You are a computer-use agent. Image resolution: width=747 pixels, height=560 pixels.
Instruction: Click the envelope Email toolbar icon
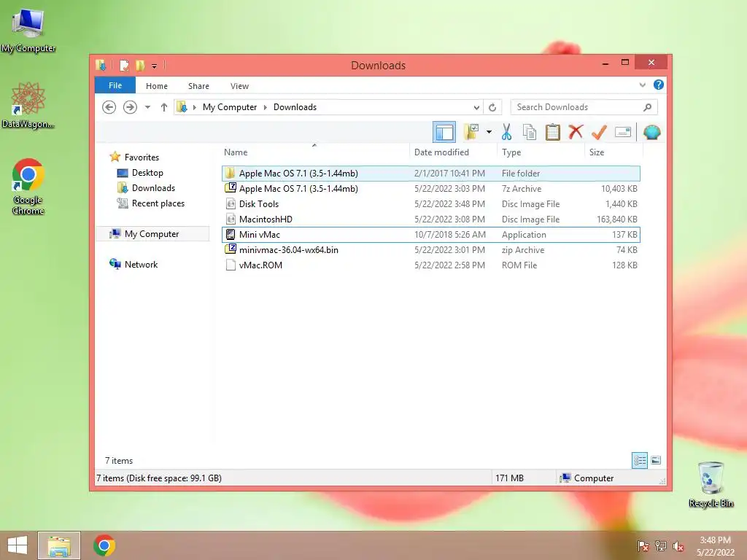pos(623,132)
